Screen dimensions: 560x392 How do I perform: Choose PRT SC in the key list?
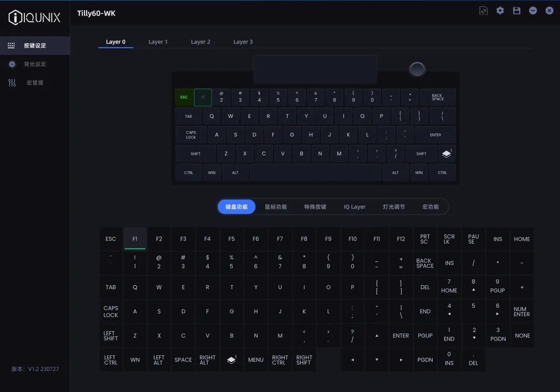[x=425, y=239]
